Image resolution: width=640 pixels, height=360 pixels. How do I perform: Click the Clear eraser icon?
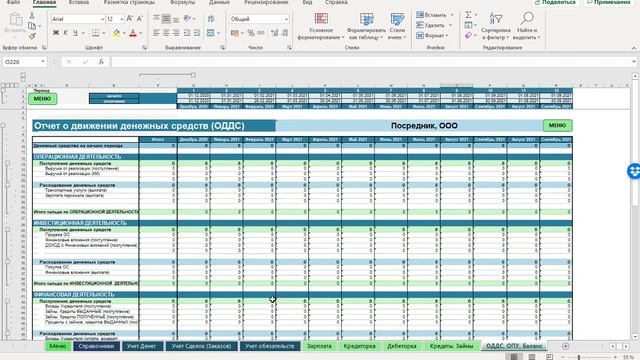pos(468,36)
